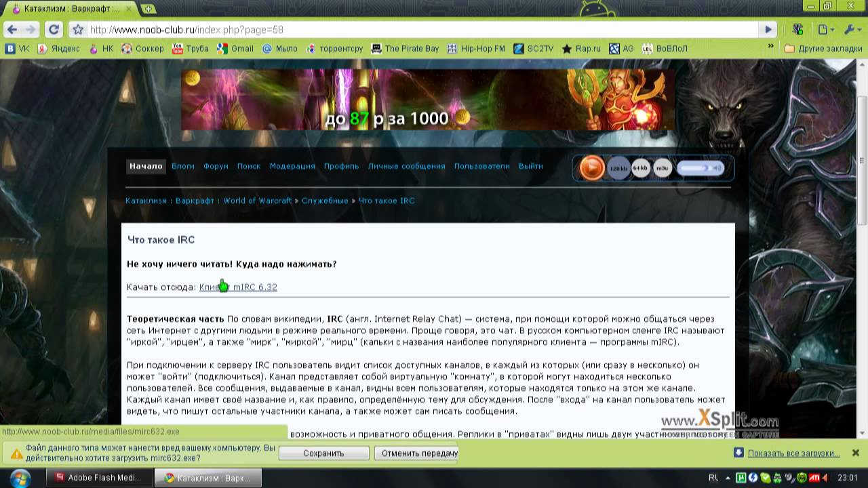Screen dimensions: 868x488
Task: Open Личные сообщения in the site menu
Action: tap(406, 166)
